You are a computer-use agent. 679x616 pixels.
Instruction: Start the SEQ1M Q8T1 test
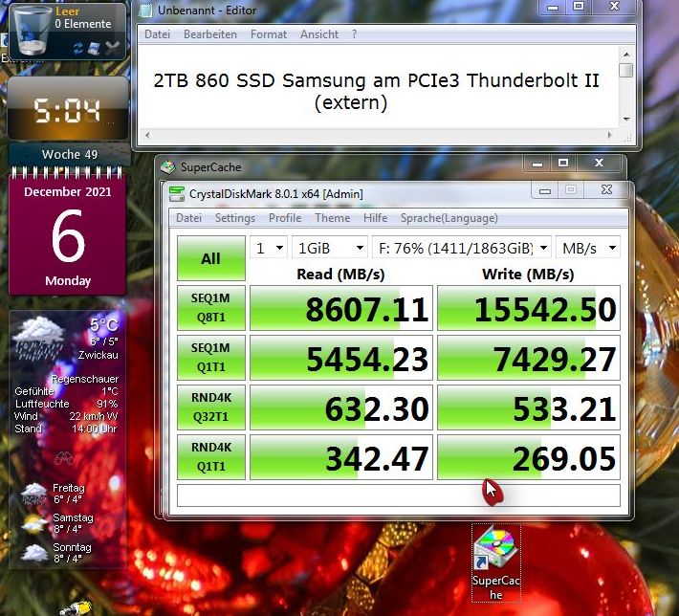click(x=211, y=308)
